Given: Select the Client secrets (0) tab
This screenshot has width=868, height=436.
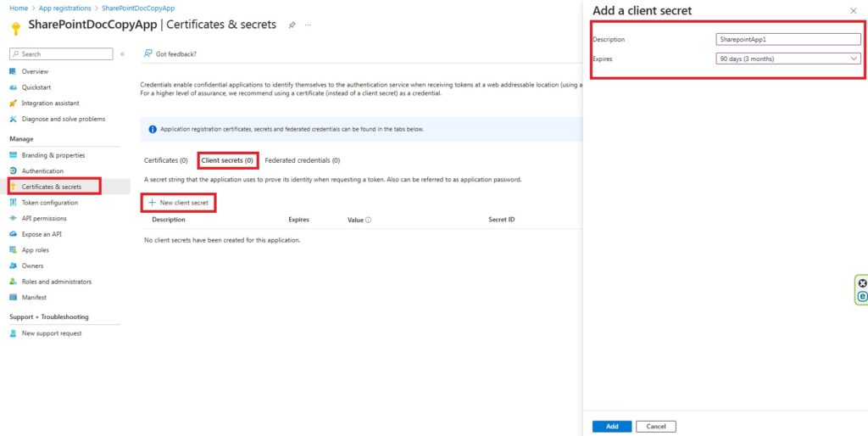Looking at the screenshot, I should [x=227, y=160].
